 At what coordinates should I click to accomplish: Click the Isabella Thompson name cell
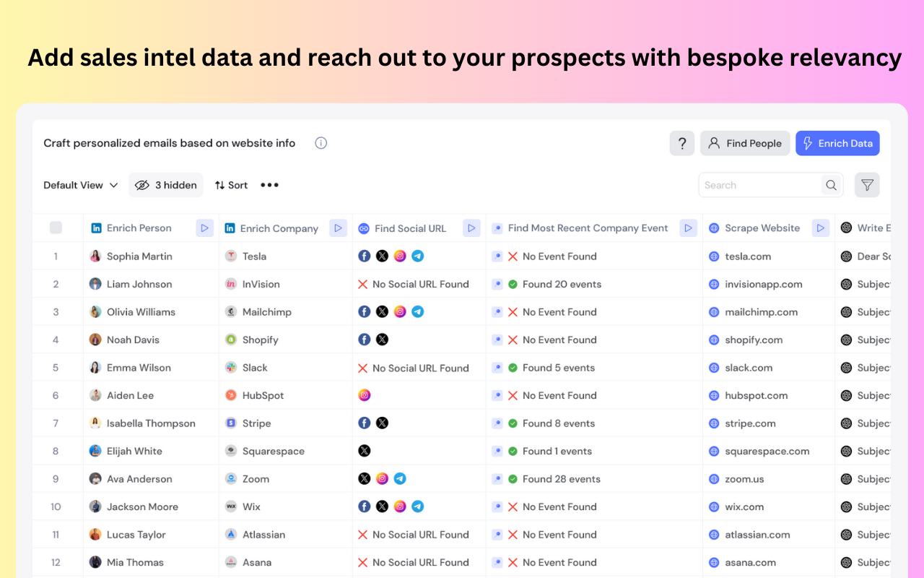[x=151, y=423]
